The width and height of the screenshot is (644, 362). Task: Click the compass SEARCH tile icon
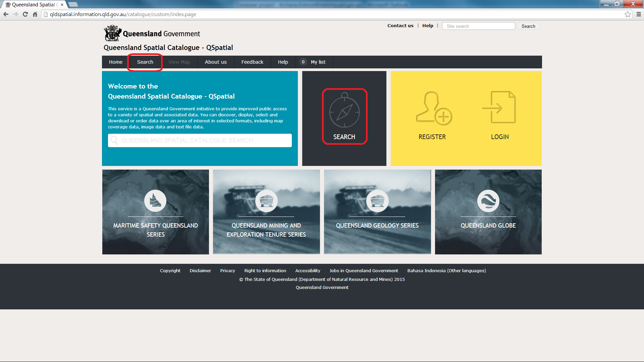tap(344, 110)
